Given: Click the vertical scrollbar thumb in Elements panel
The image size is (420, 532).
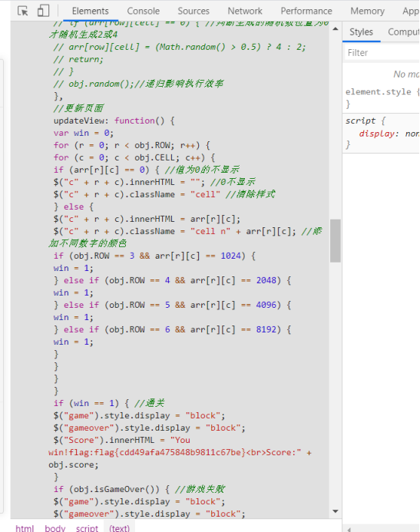Looking at the screenshot, I should pyautogui.click(x=336, y=240).
